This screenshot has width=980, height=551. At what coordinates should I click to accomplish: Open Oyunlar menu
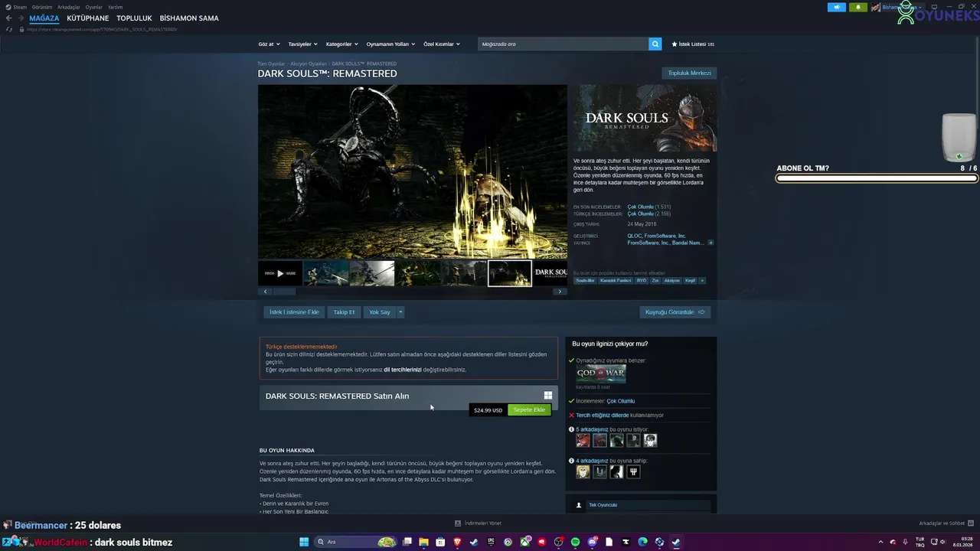pos(94,7)
